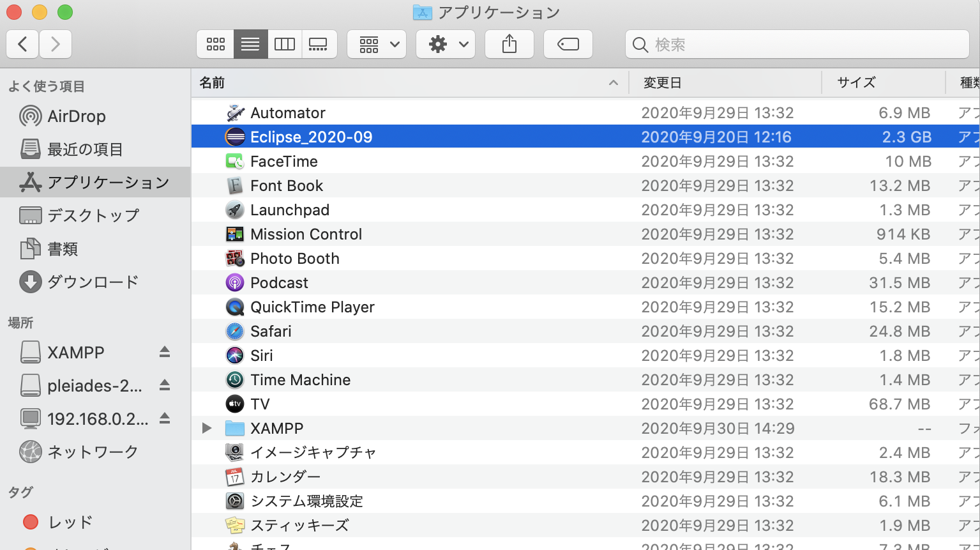Open the pleiades-2... volume in sidebar
980x550 pixels.
(94, 386)
